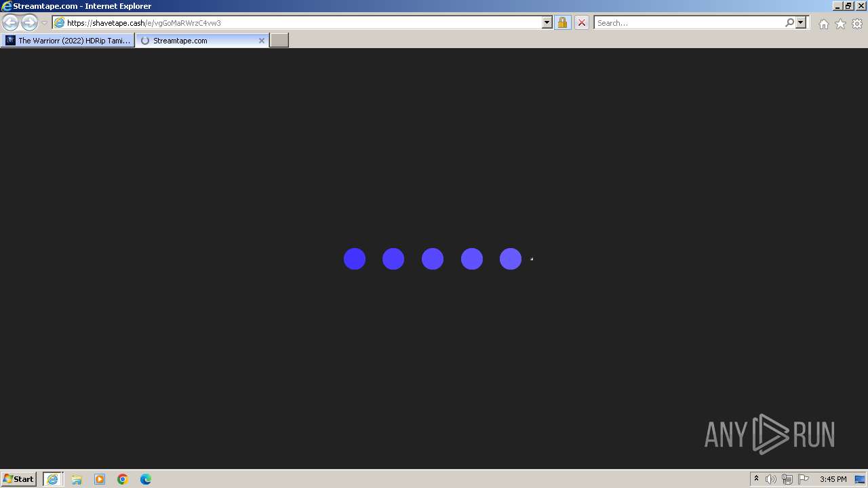
Task: Go to the Home page icon
Action: [x=823, y=24]
